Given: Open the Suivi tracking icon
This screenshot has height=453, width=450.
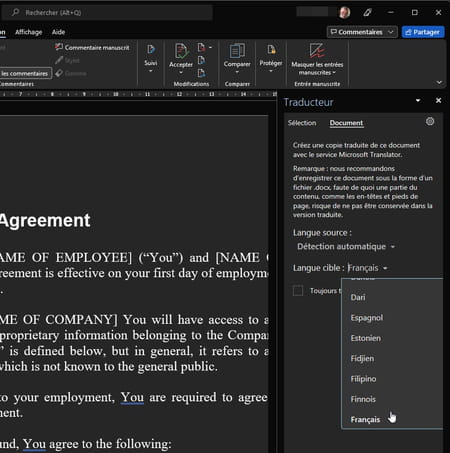Looking at the screenshot, I should [x=151, y=49].
